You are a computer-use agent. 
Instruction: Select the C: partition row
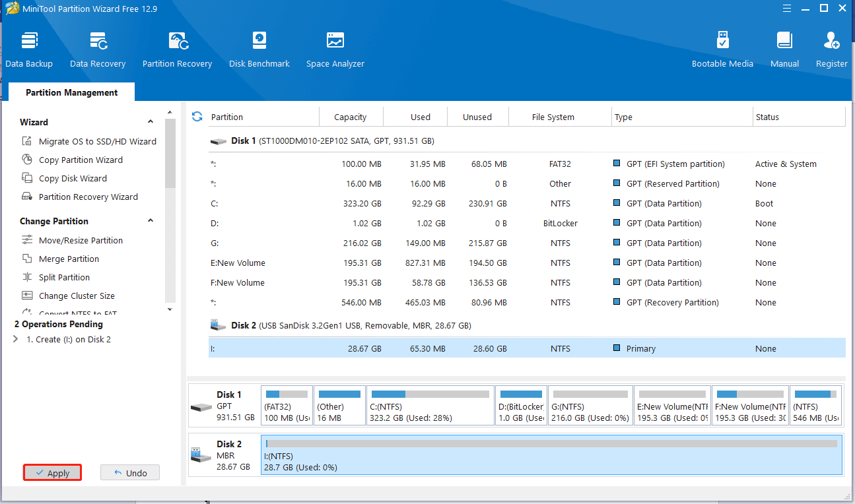point(527,203)
